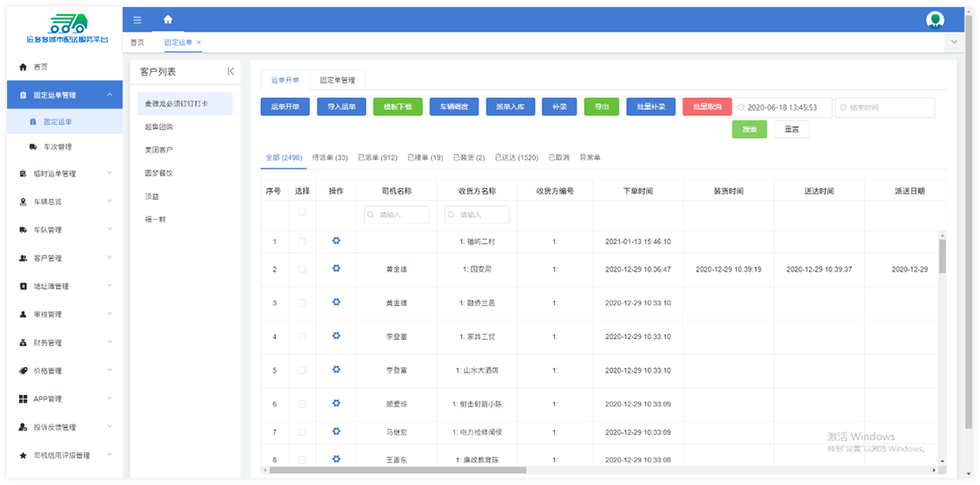The height and width of the screenshot is (485, 980).
Task: Click the 首页 home sidebar item
Action: [x=65, y=66]
